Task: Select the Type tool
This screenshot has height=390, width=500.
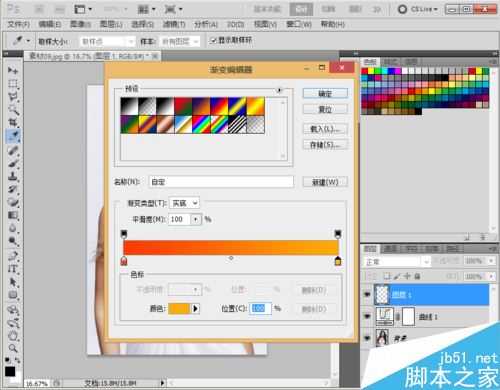Action: pos(13,269)
